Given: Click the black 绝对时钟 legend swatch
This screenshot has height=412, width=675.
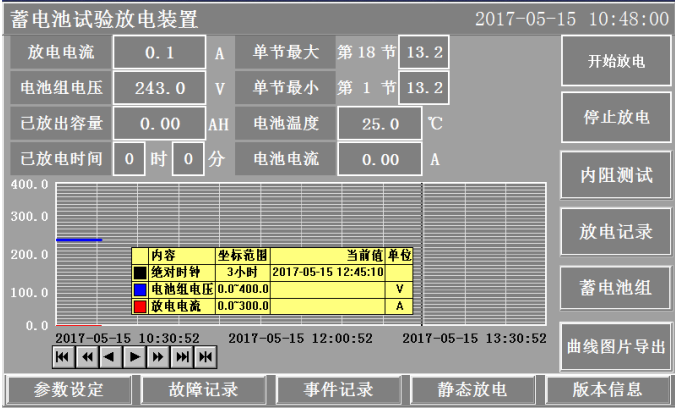Looking at the screenshot, I should click(140, 271).
